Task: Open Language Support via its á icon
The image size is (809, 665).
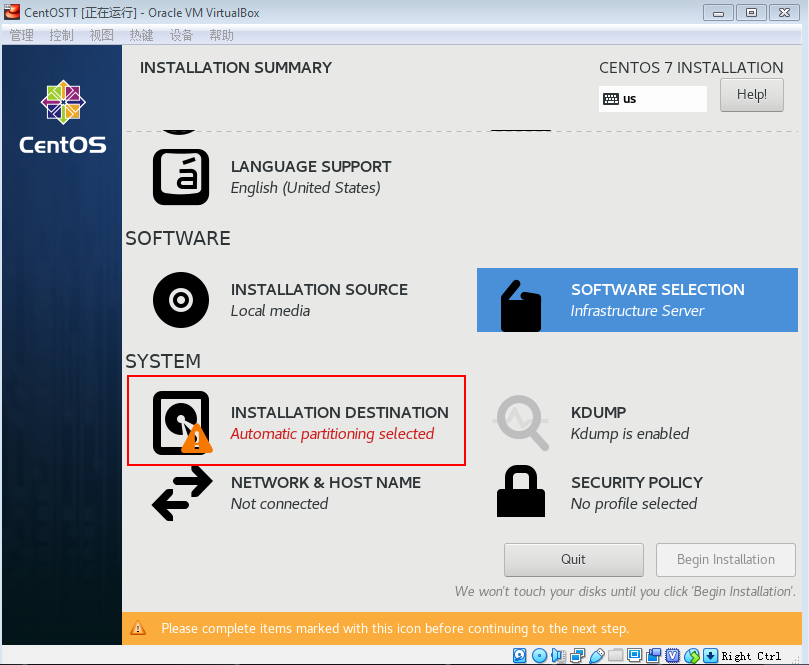Action: (x=181, y=177)
